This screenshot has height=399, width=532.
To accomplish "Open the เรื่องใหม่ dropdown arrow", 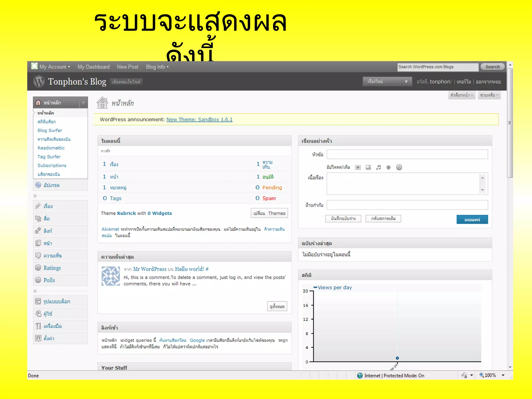I will click(407, 82).
